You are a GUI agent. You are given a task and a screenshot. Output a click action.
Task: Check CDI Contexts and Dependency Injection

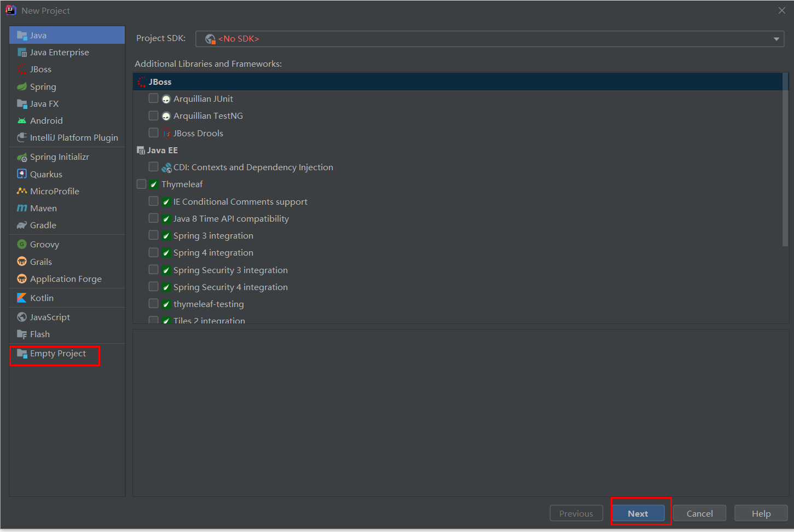point(153,167)
